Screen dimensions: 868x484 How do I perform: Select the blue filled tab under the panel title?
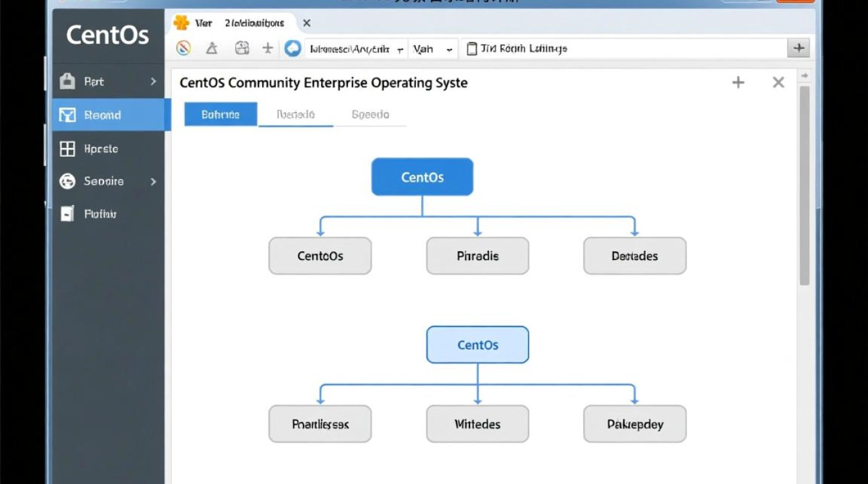[x=221, y=114]
